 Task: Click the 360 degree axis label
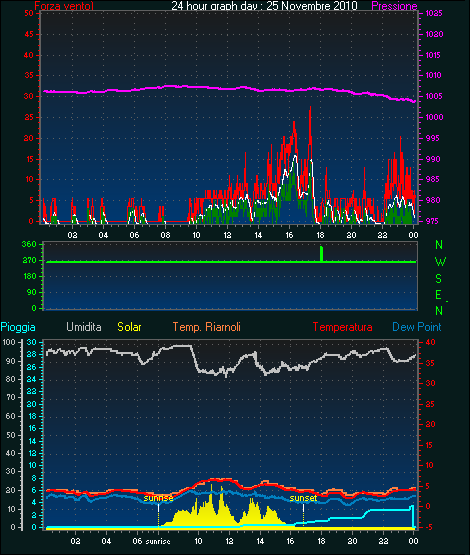click(29, 244)
